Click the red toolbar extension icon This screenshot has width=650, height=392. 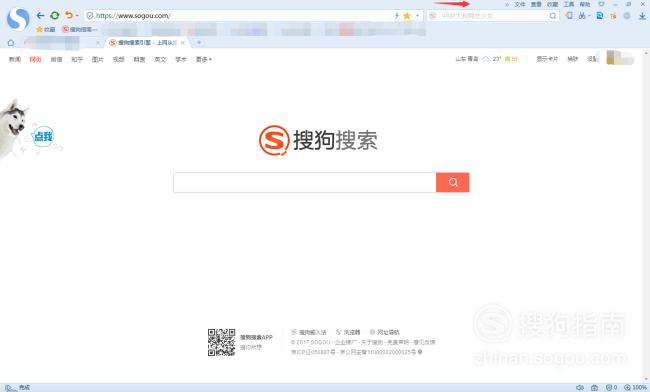[x=614, y=16]
